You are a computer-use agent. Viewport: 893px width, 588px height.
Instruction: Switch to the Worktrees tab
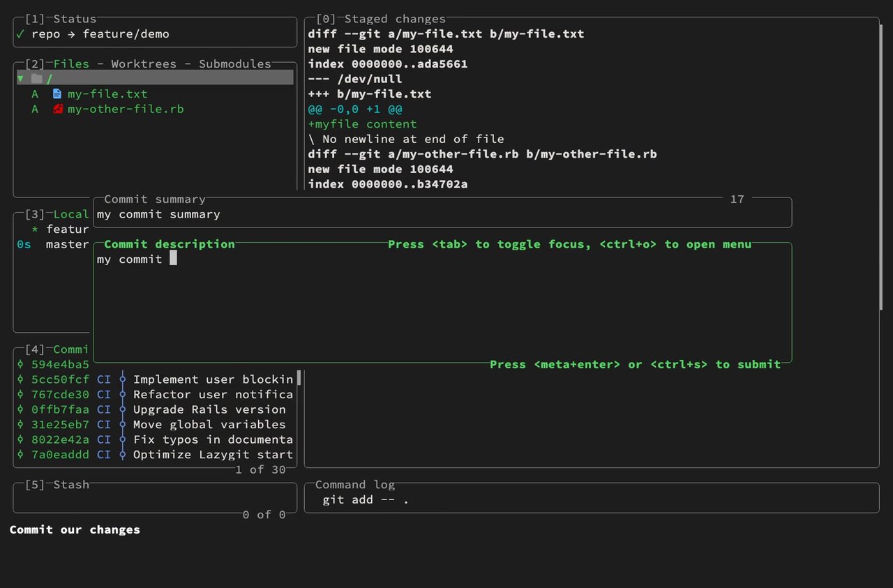tap(144, 64)
